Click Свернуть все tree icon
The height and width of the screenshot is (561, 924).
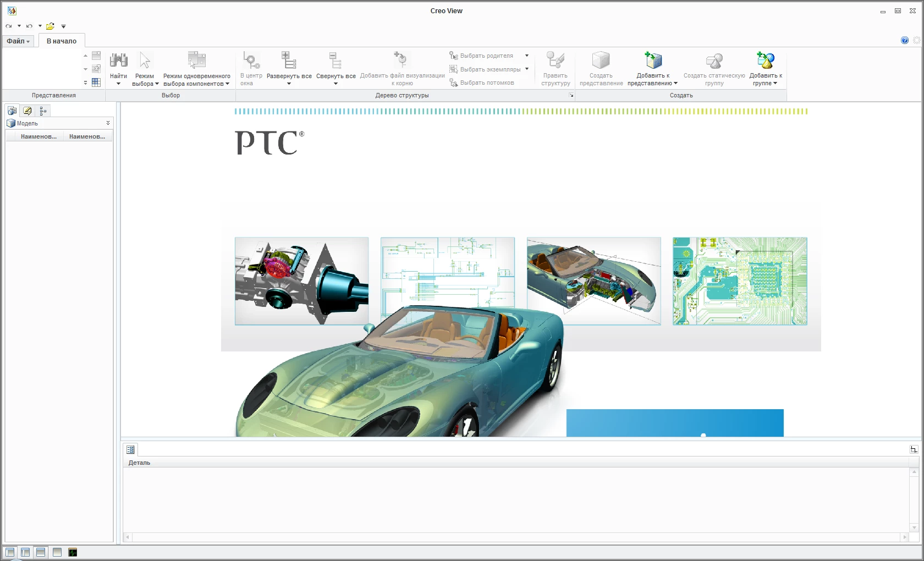point(335,61)
